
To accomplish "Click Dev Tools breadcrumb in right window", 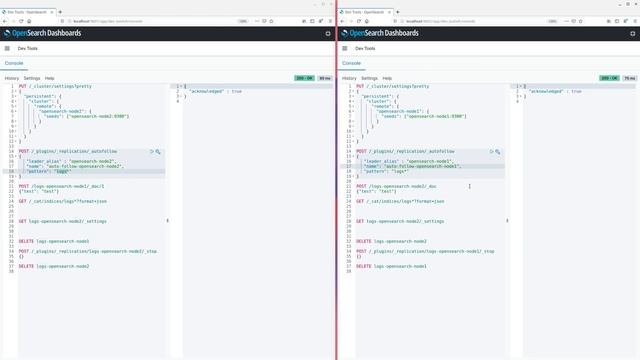I will click(x=365, y=49).
